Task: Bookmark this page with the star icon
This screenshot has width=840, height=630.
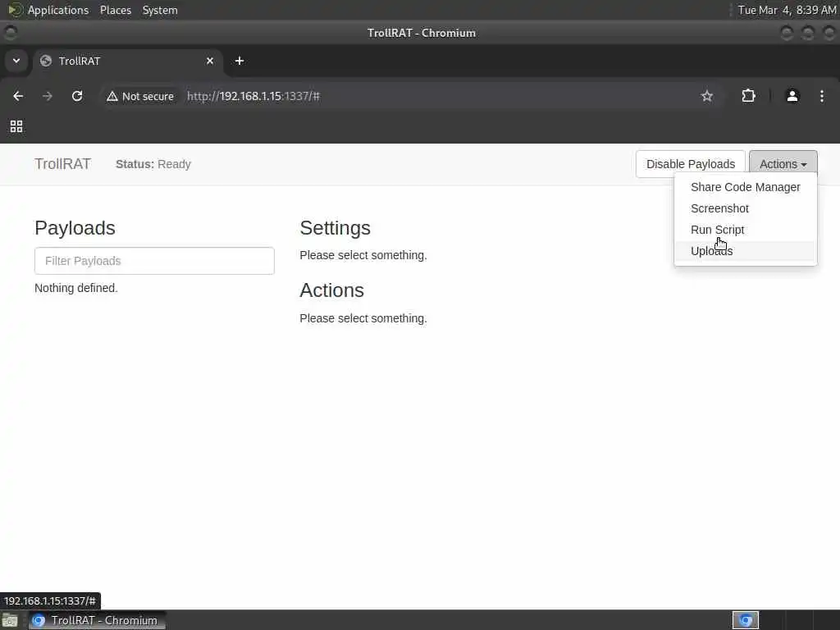Action: tap(706, 96)
